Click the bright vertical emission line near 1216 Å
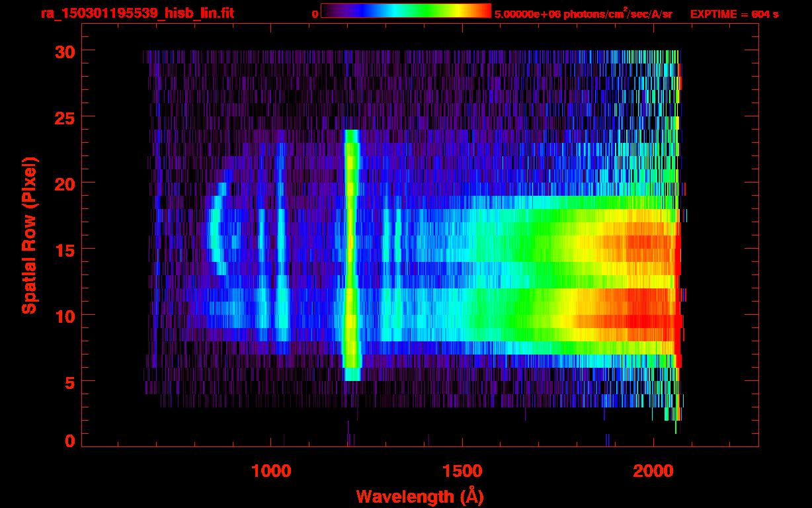Image resolution: width=812 pixels, height=508 pixels. pyautogui.click(x=351, y=255)
